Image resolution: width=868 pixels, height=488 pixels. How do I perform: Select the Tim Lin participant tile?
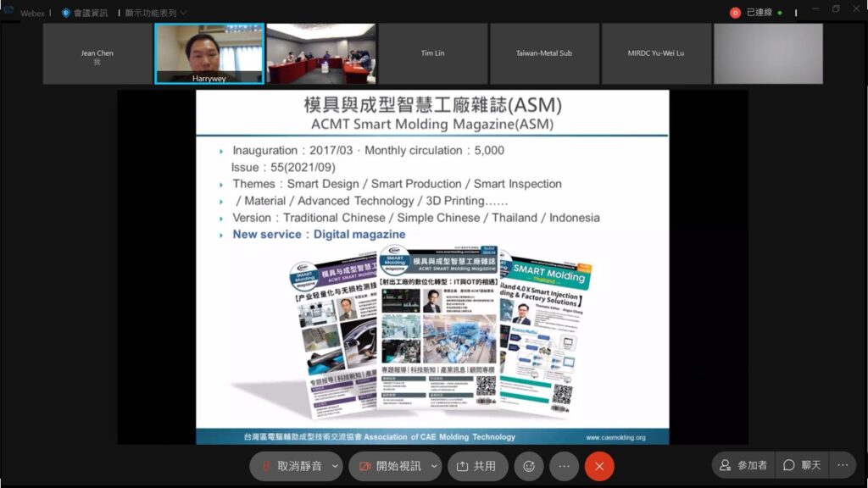coord(432,53)
